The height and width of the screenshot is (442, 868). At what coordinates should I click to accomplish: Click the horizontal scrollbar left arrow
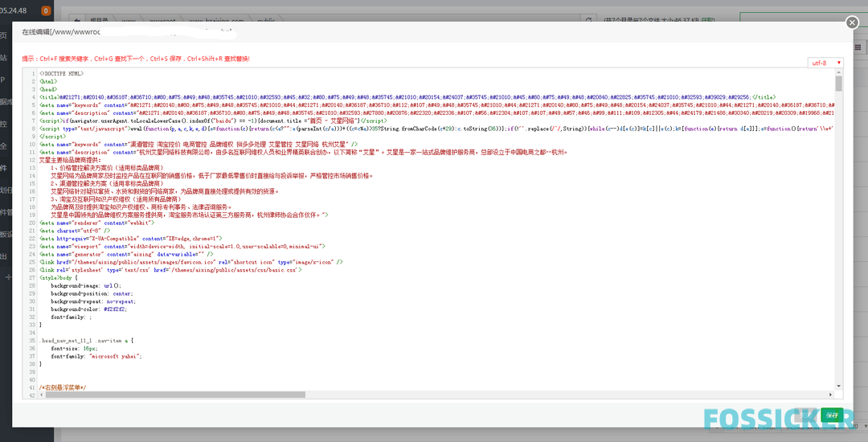click(x=40, y=395)
